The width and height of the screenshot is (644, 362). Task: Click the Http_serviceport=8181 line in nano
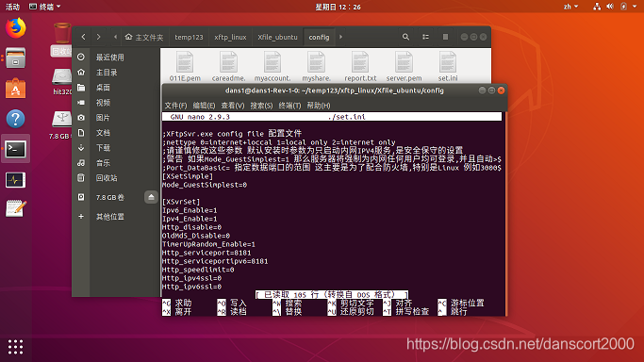point(206,253)
